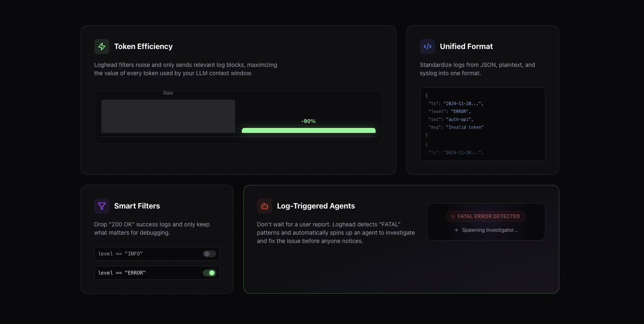Click the arrow icon beside Spawning Investigator

(x=456, y=230)
